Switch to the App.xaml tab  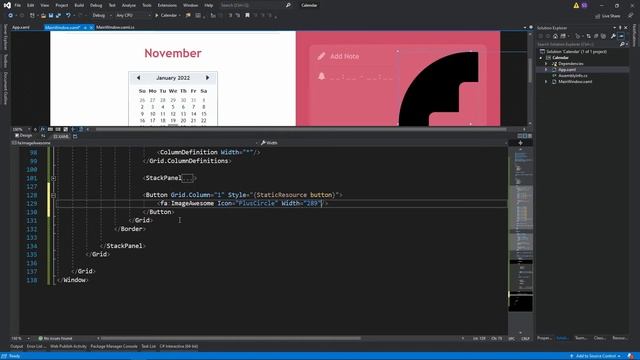click(x=21, y=27)
